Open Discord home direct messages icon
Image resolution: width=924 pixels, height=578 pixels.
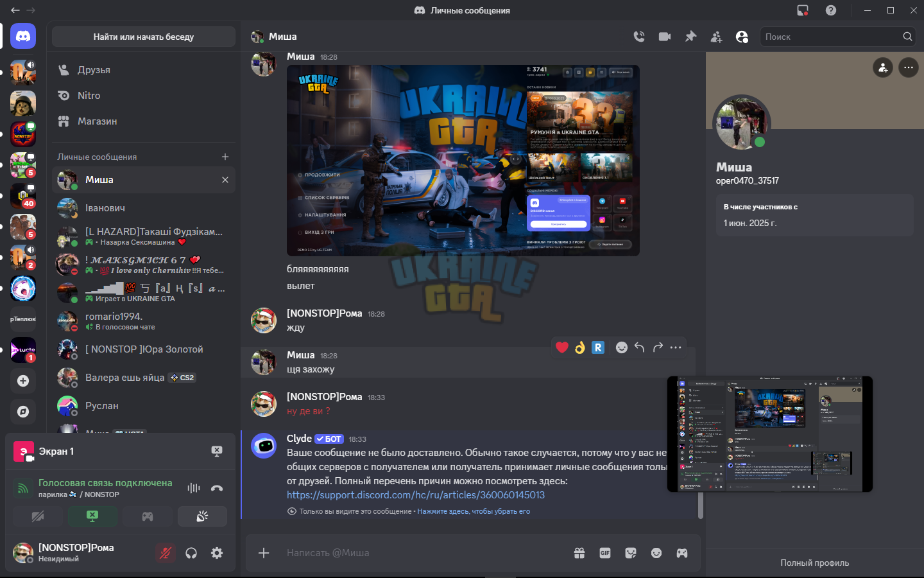[23, 37]
